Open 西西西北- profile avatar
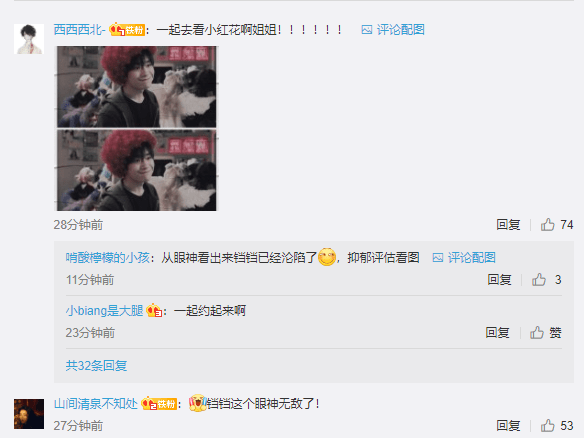The height and width of the screenshot is (438, 584). click(x=29, y=39)
